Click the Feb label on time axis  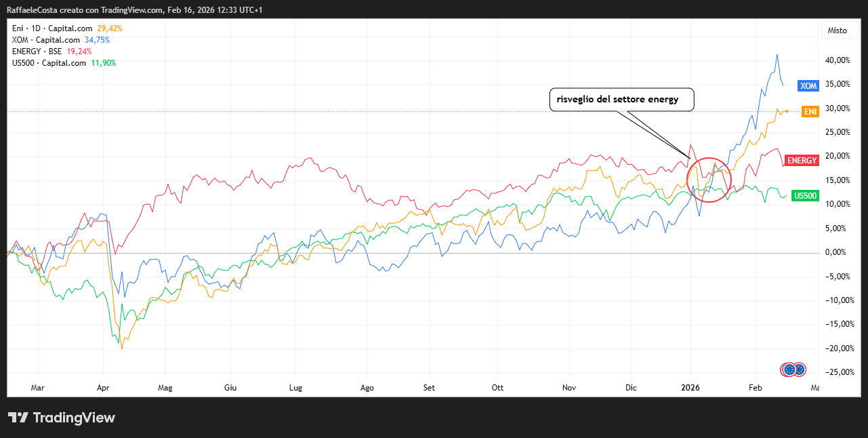pos(755,388)
